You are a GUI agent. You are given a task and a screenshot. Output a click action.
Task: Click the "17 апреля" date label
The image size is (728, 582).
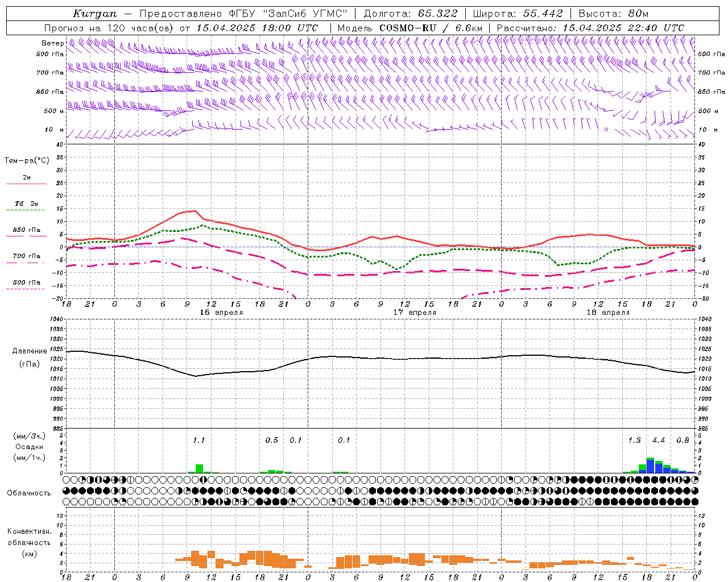click(415, 313)
